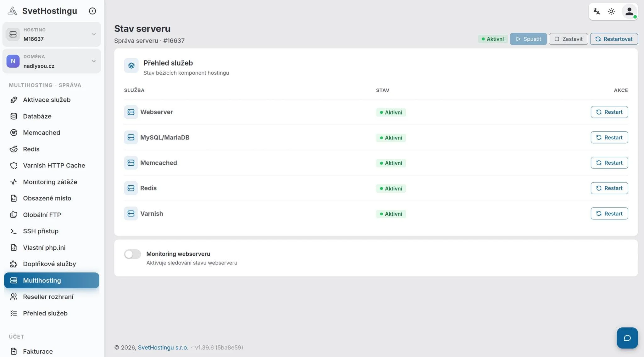Image resolution: width=644 pixels, height=357 pixels.
Task: Open Vlastní php.ini menu item
Action: (52, 247)
